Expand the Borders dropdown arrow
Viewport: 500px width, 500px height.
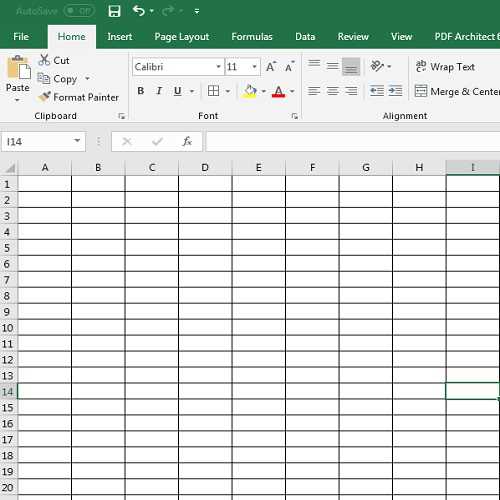[x=228, y=91]
